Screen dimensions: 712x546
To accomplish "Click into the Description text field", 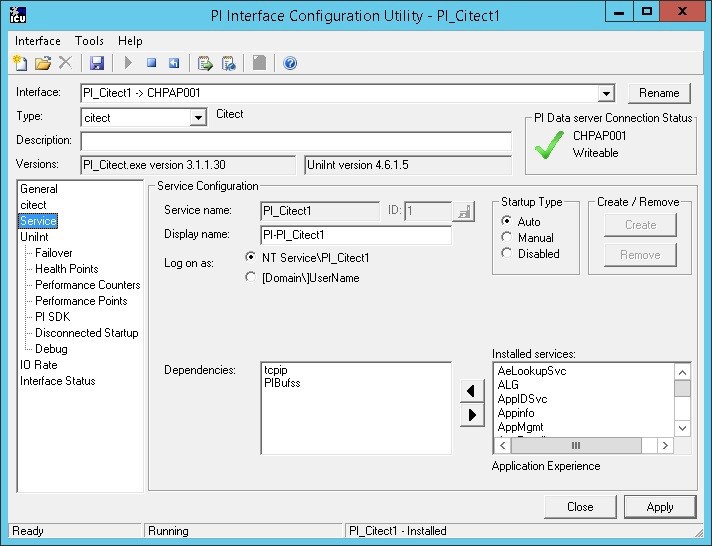I will [296, 141].
